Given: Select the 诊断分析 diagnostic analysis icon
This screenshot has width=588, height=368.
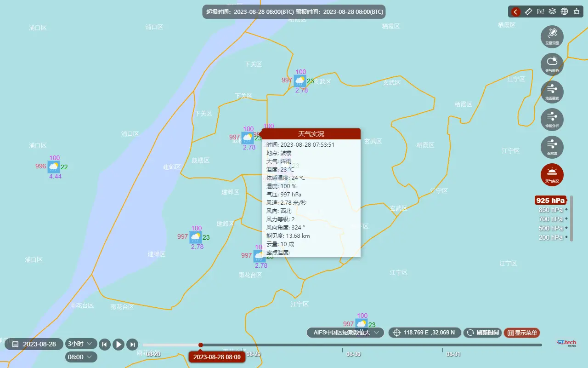Looking at the screenshot, I should click(x=552, y=119).
